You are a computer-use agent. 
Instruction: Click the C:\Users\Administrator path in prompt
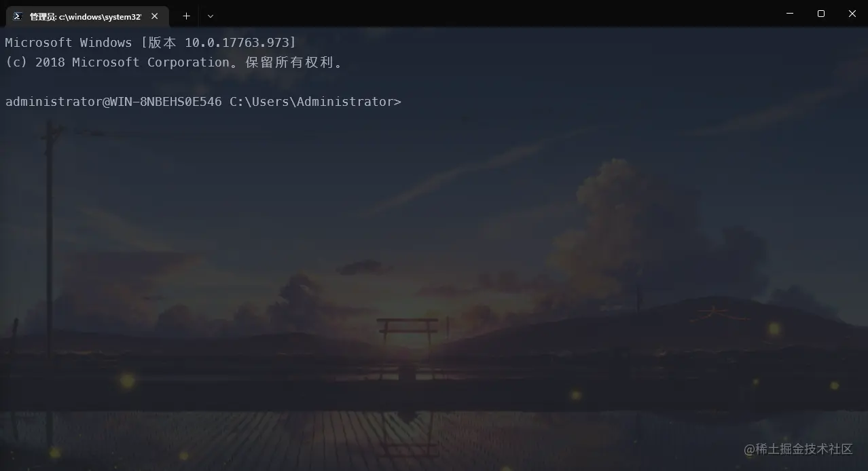tap(312, 102)
